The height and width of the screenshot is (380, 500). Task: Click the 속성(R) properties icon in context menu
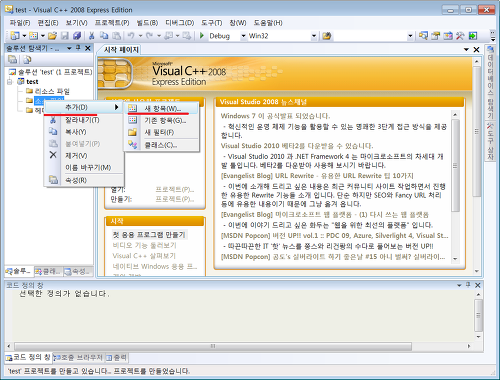point(53,180)
